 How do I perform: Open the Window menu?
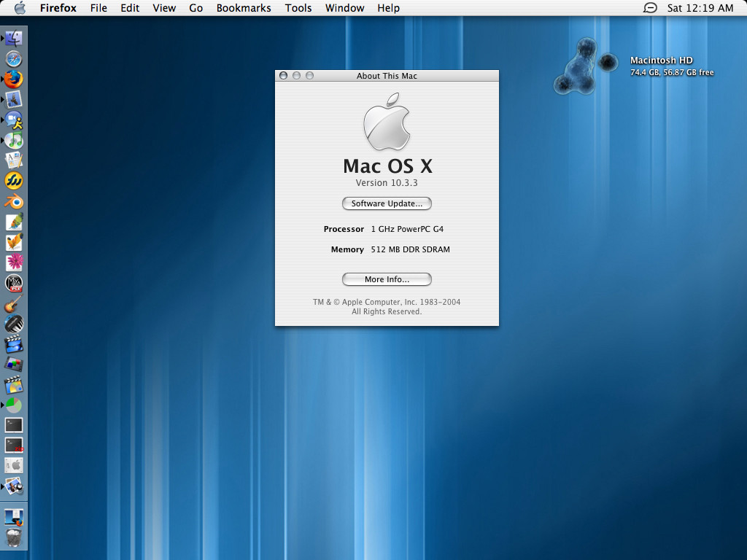pos(344,8)
